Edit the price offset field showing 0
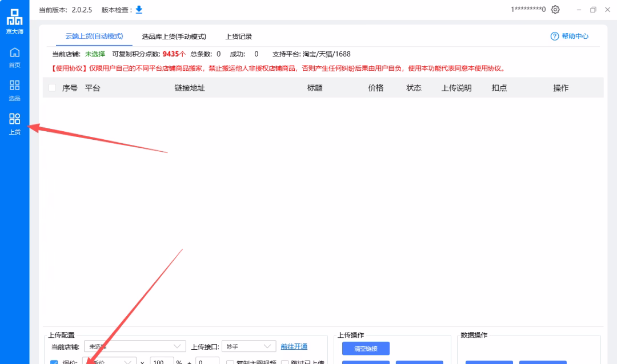 [x=207, y=361]
